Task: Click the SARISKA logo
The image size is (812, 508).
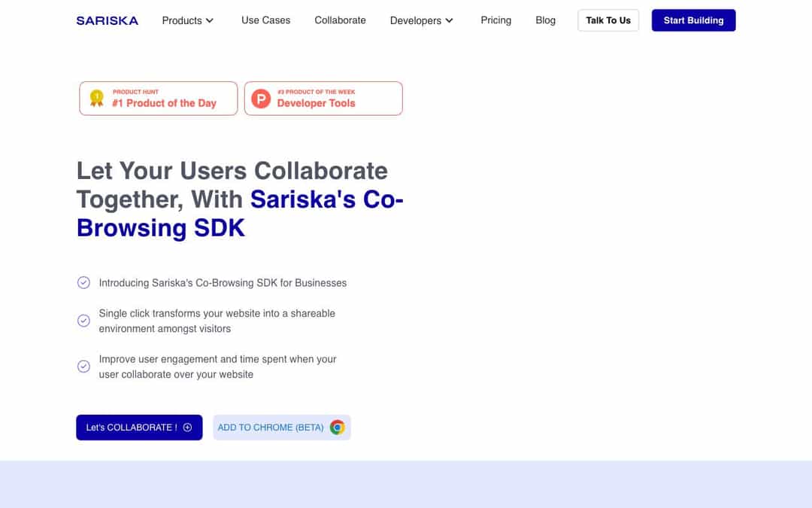Action: (108, 21)
